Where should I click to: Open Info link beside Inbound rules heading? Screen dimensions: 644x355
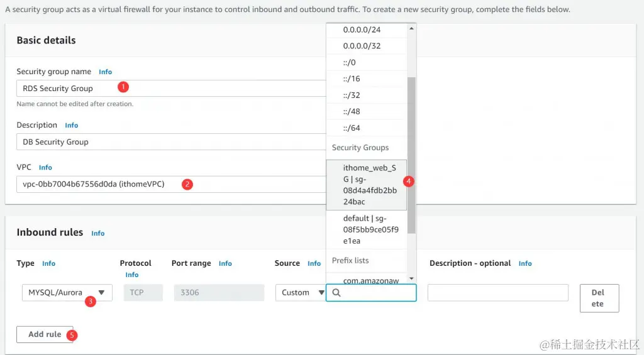[x=97, y=233]
